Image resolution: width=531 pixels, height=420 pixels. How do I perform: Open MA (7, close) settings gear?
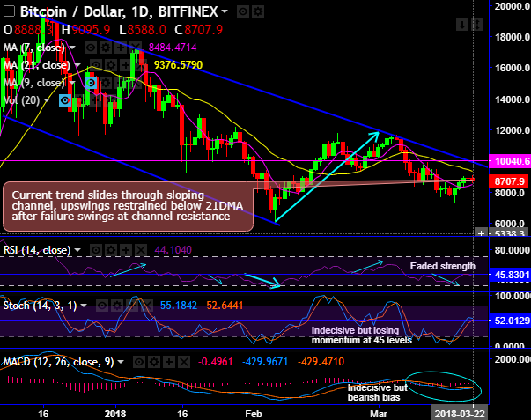[106, 48]
